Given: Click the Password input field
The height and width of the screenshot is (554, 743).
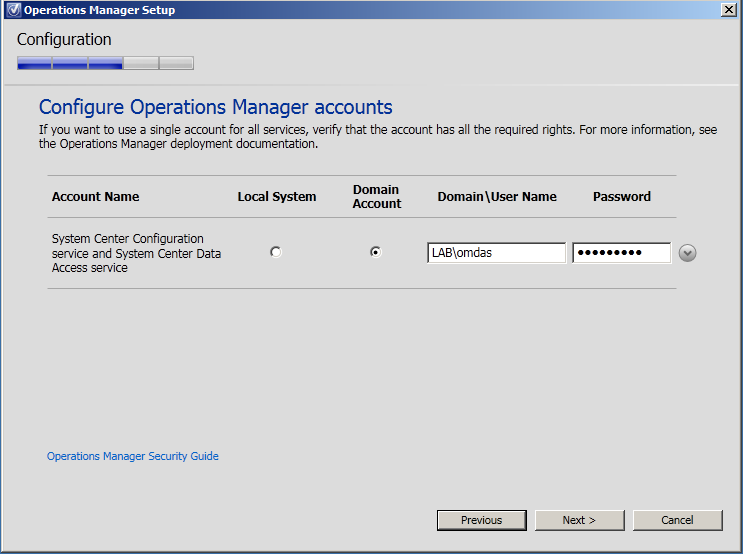Looking at the screenshot, I should click(622, 253).
